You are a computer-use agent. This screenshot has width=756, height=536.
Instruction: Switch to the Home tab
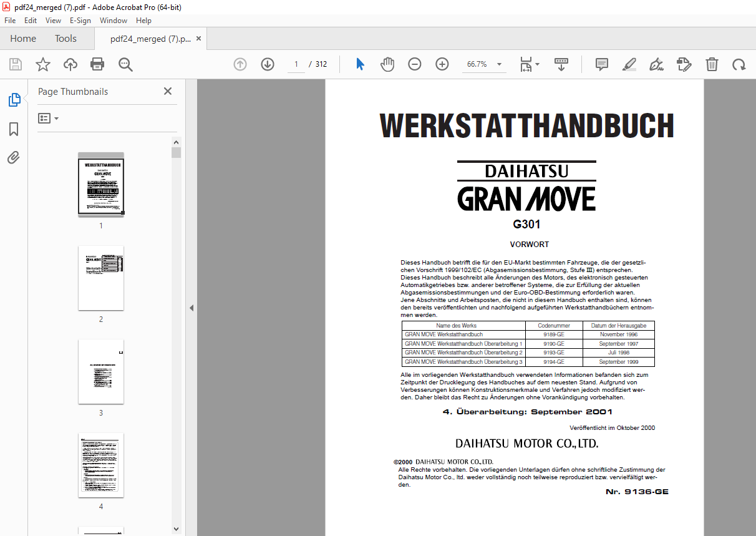(23, 39)
